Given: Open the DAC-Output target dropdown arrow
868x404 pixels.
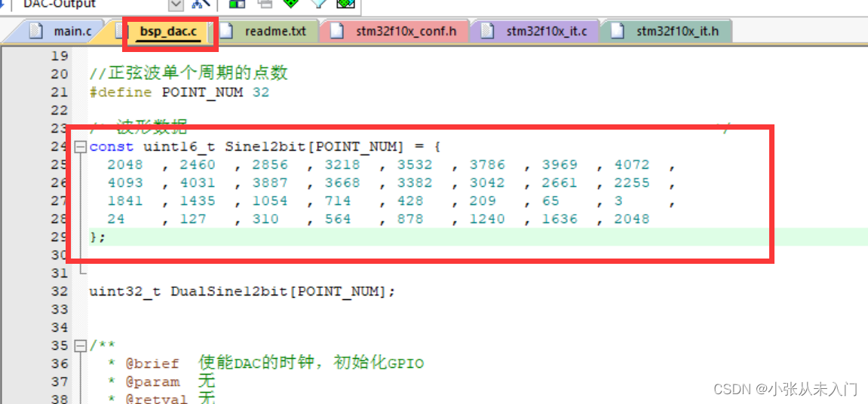Looking at the screenshot, I should coord(176,5).
